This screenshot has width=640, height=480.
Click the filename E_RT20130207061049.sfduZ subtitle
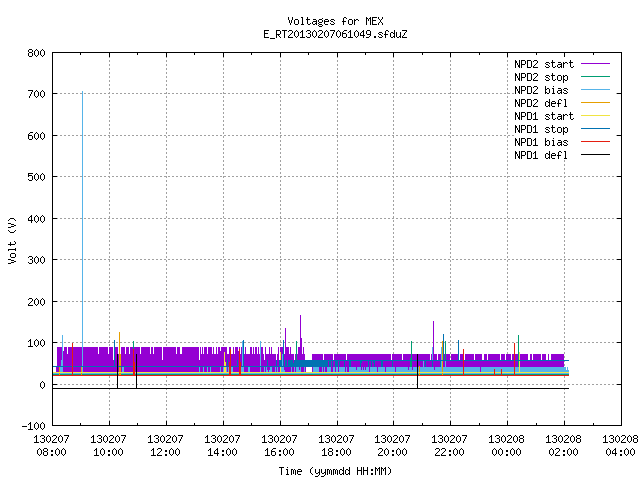[x=336, y=34]
